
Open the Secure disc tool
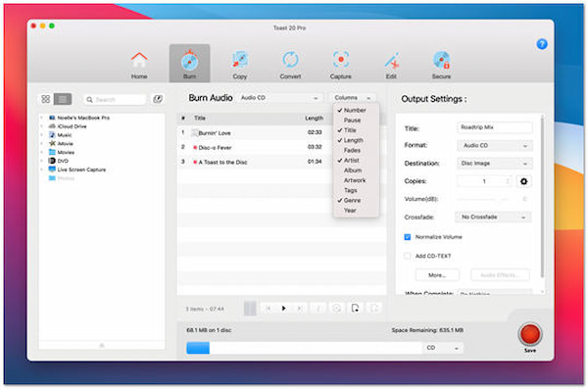coord(441,65)
